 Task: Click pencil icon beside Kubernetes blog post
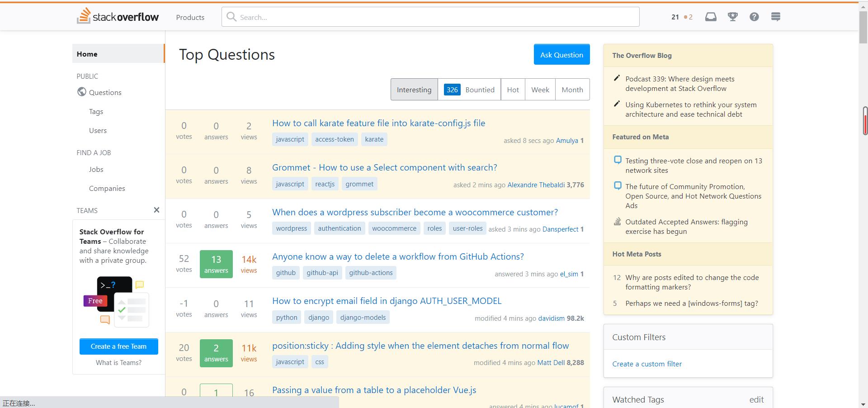(x=617, y=104)
